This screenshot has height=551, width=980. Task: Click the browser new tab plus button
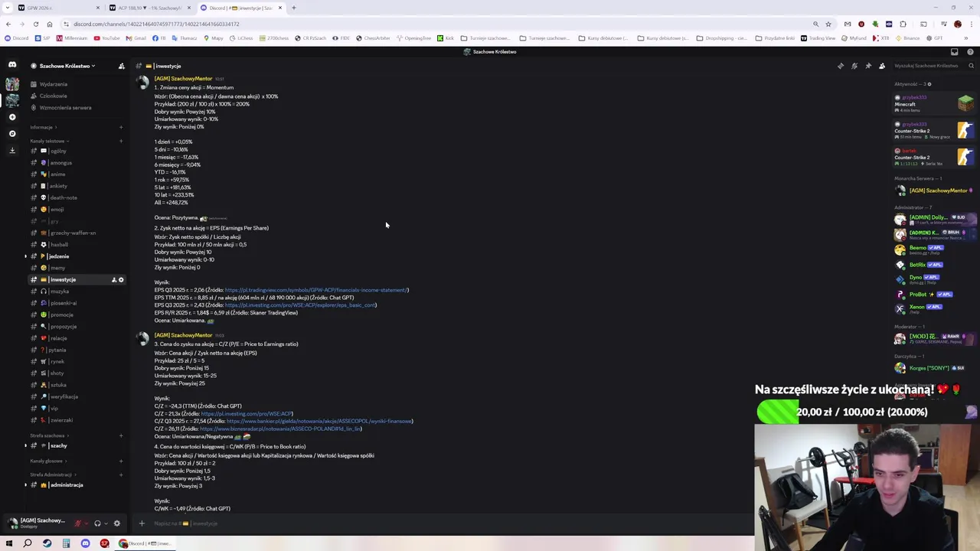tap(294, 8)
